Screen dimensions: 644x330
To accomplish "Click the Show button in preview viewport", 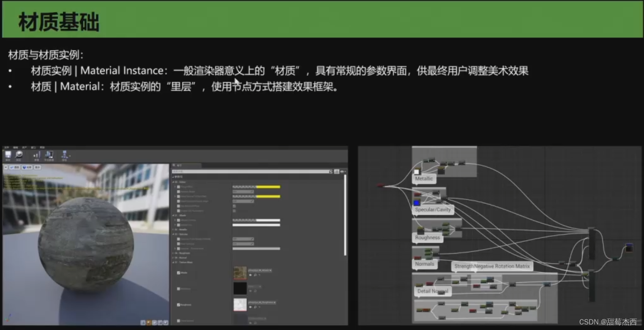I will pos(38,167).
